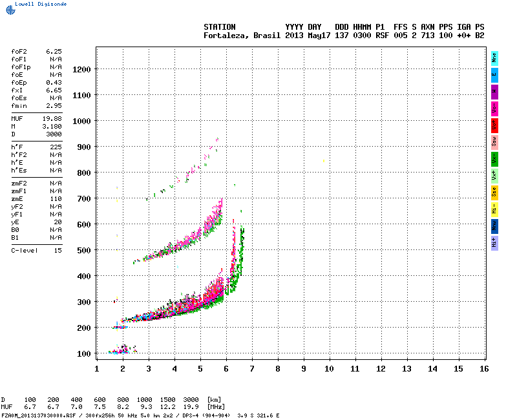Select the orange Sse legend swatch
Image resolution: width=517 pixels, height=420 pixels.
coord(494,193)
